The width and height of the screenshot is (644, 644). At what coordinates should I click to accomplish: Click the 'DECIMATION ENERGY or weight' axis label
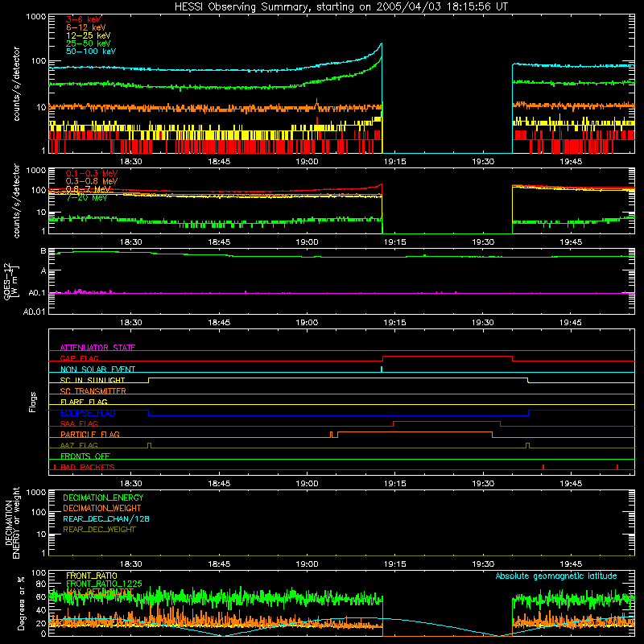(12, 523)
